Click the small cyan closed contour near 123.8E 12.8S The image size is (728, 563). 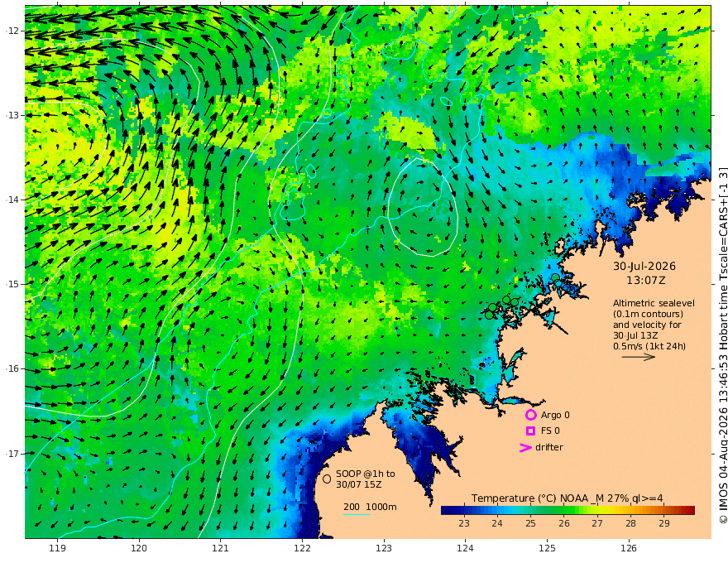(446, 101)
